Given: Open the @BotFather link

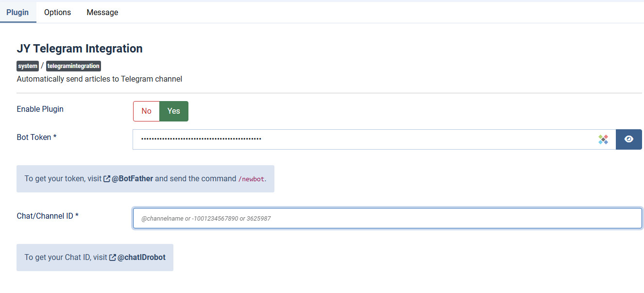Looking at the screenshot, I should click(x=132, y=179).
